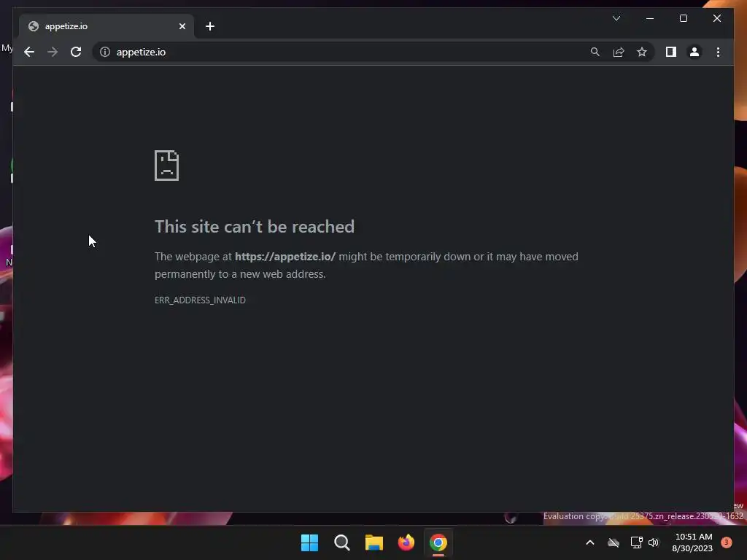Click the OneDrive cloud tray icon
This screenshot has width=747, height=560.
click(x=614, y=542)
